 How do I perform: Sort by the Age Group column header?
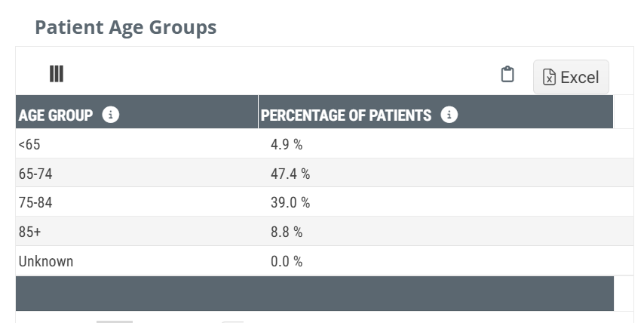(x=56, y=115)
